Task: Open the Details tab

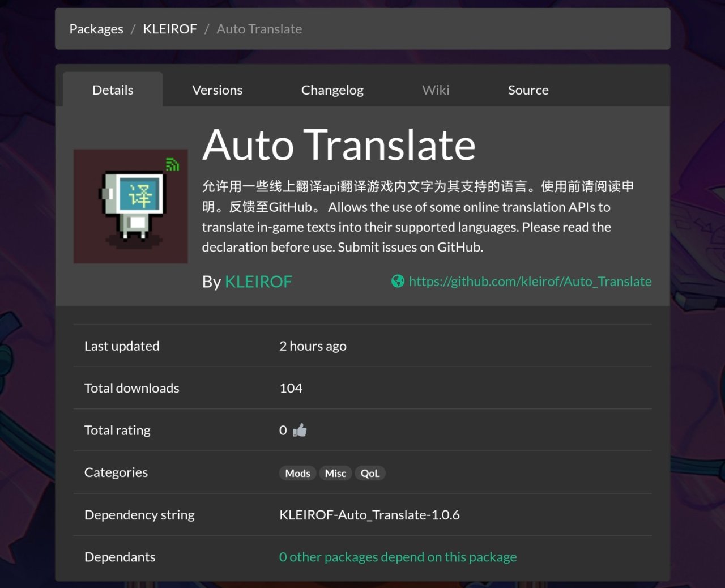Action: pos(113,90)
